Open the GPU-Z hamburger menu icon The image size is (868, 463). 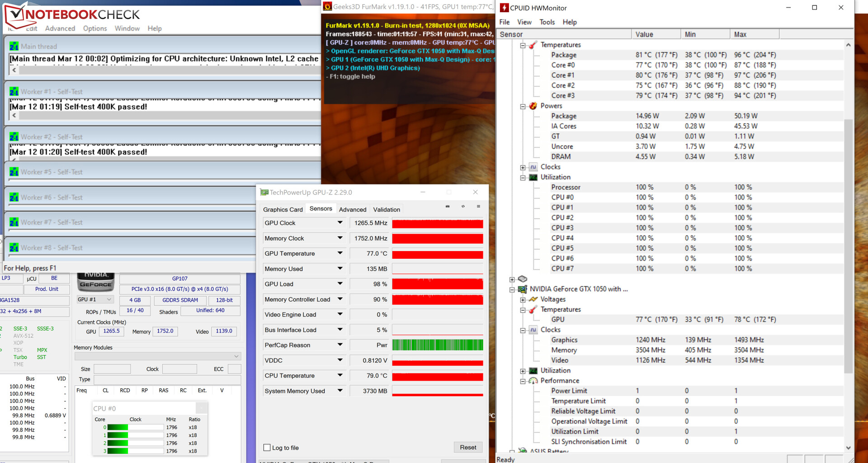[478, 206]
